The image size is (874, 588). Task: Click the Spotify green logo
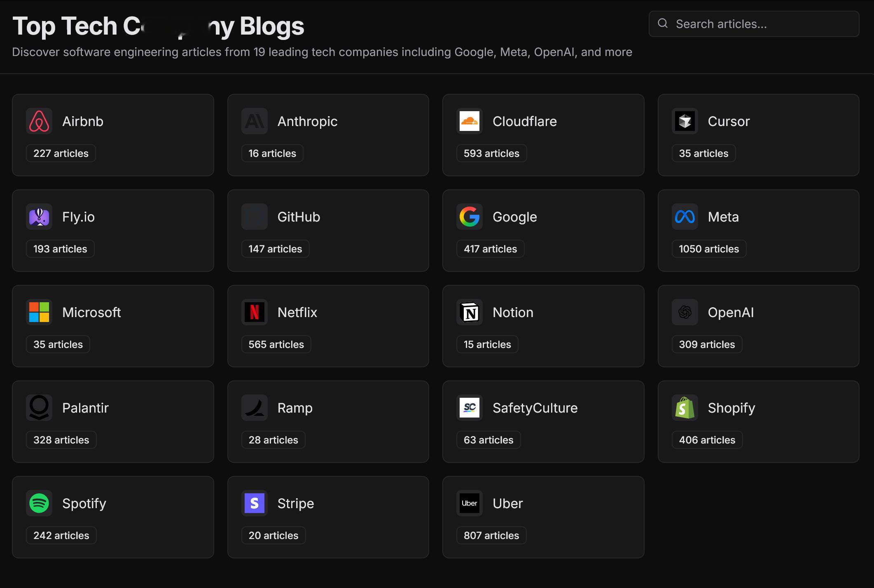point(39,504)
